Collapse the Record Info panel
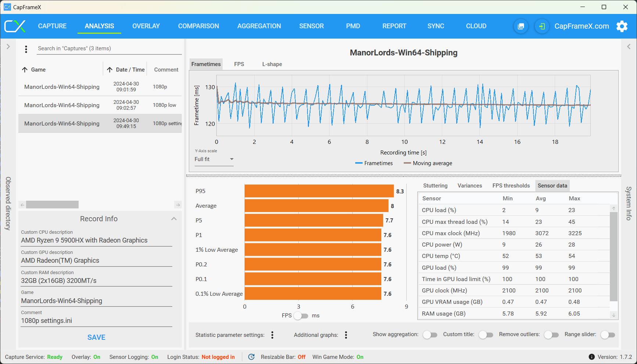The image size is (637, 364). [174, 219]
